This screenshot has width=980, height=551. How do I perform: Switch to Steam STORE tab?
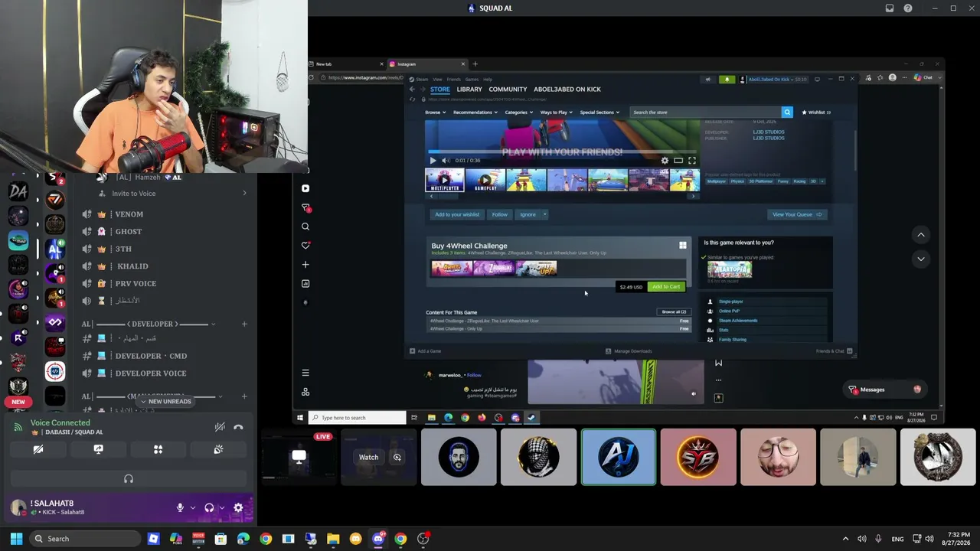tap(440, 90)
